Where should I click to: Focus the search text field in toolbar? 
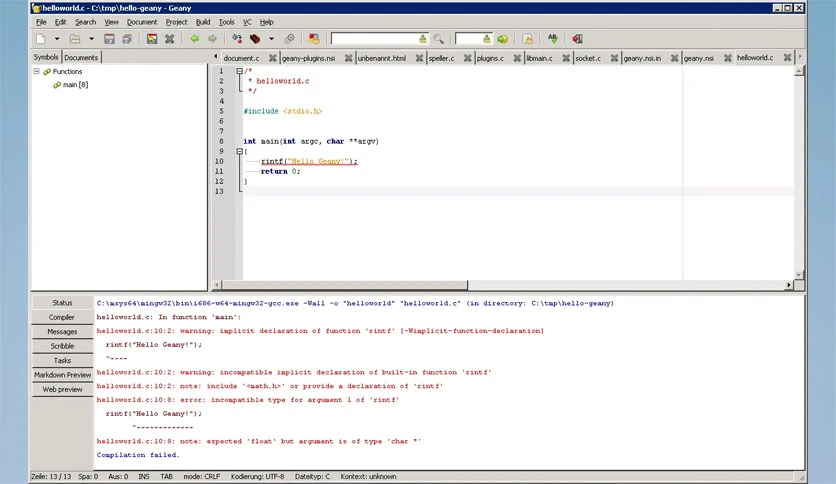(374, 39)
